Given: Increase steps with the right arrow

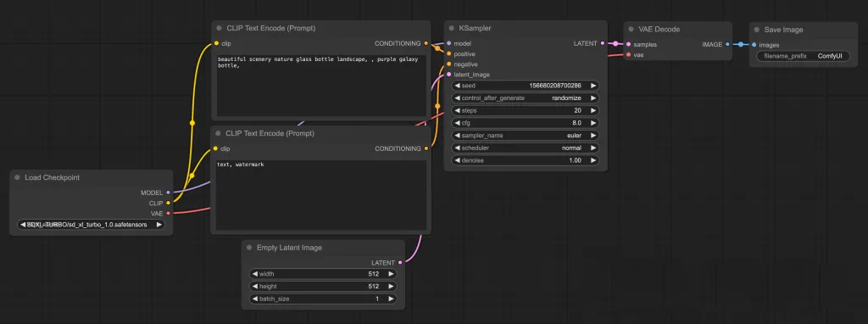Looking at the screenshot, I should point(593,110).
